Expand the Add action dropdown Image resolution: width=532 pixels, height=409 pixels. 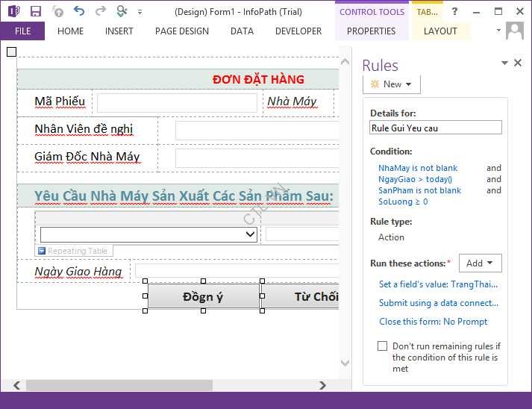[480, 263]
